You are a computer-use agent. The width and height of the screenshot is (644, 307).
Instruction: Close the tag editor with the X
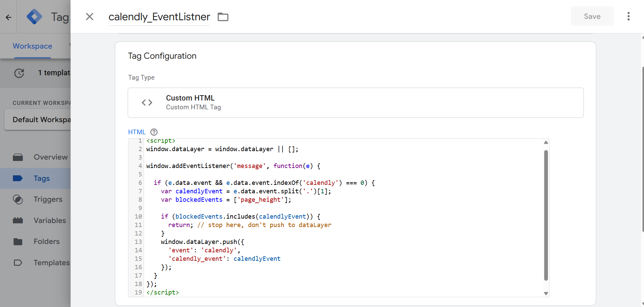(89, 17)
